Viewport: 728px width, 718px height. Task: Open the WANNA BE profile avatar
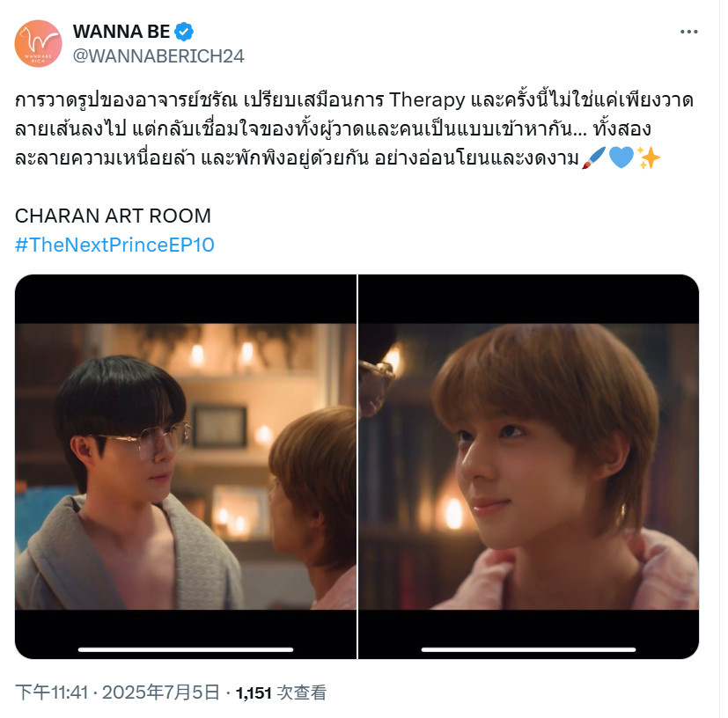coord(38,43)
